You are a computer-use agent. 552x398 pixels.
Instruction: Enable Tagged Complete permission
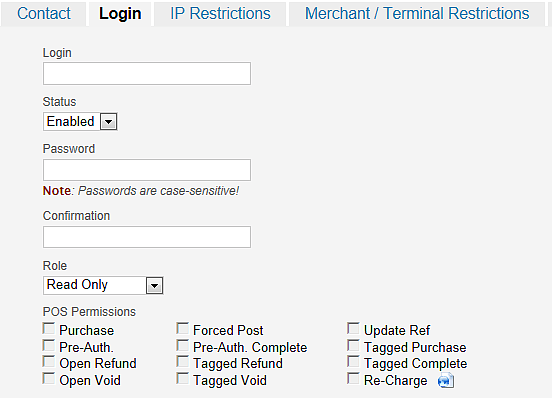pos(353,361)
